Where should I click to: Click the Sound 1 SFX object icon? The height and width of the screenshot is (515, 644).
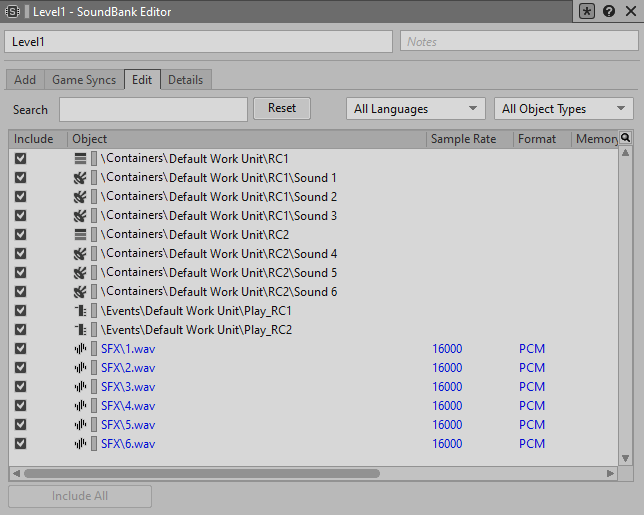tap(81, 178)
